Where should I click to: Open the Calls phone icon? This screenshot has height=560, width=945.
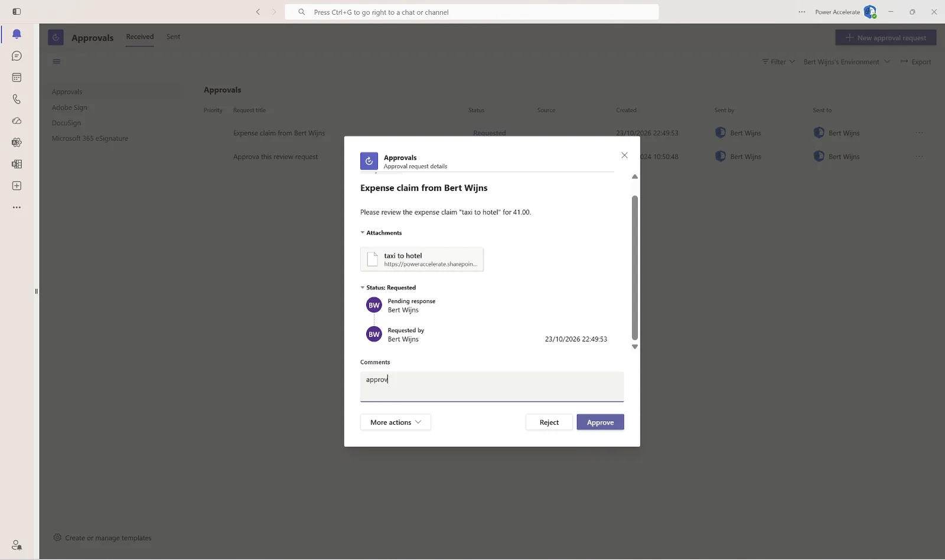pos(17,99)
